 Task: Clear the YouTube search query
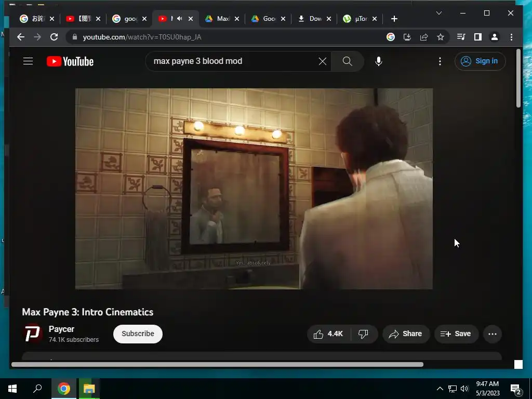click(x=322, y=61)
